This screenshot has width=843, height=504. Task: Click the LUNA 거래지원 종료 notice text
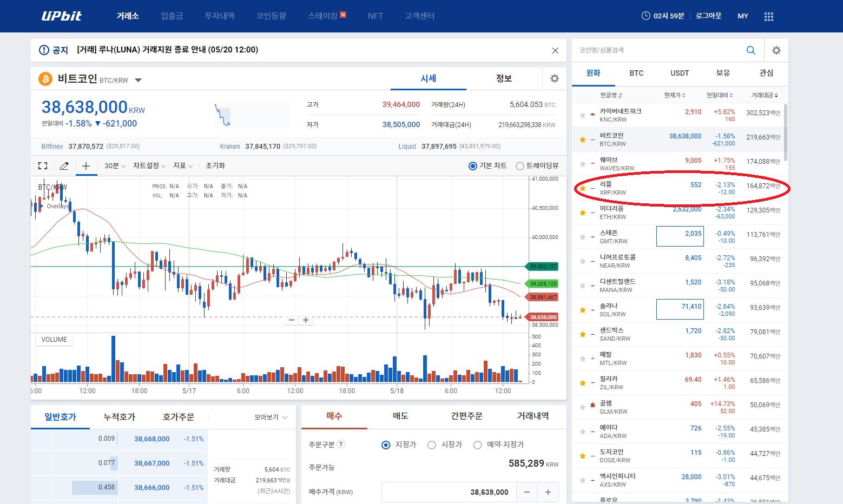(x=167, y=50)
